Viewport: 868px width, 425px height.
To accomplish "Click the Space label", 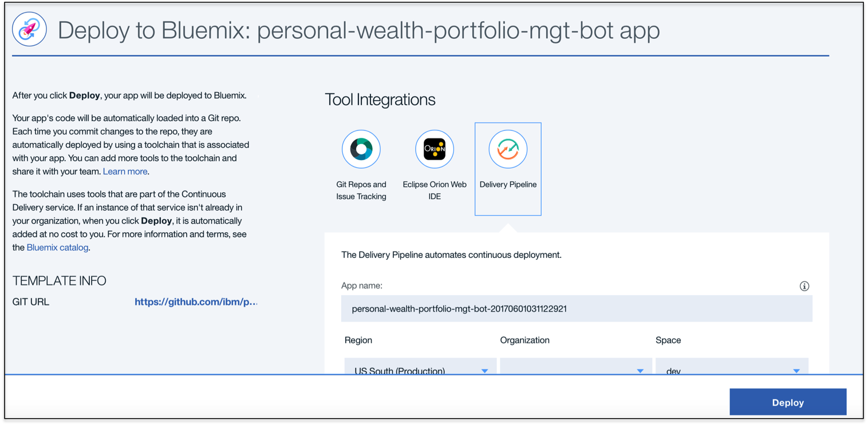I will click(x=668, y=340).
